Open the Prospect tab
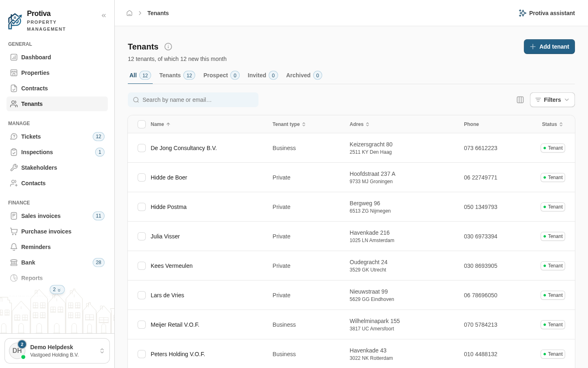588x368 pixels. click(221, 75)
